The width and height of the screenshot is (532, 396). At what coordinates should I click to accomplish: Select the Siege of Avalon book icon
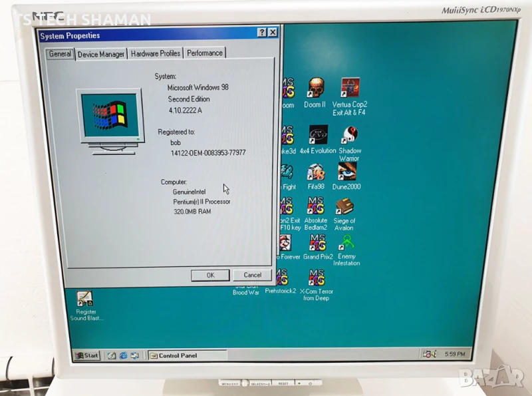[x=344, y=207]
